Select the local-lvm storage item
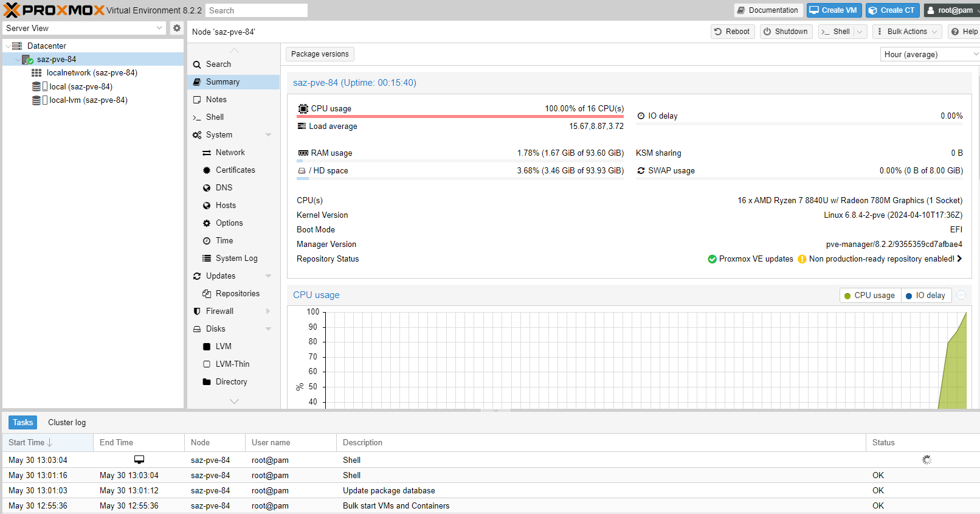This screenshot has width=980, height=514. 88,100
